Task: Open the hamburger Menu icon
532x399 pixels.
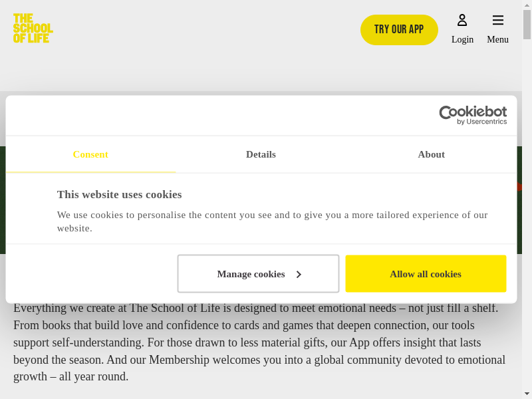Action: pos(497,20)
